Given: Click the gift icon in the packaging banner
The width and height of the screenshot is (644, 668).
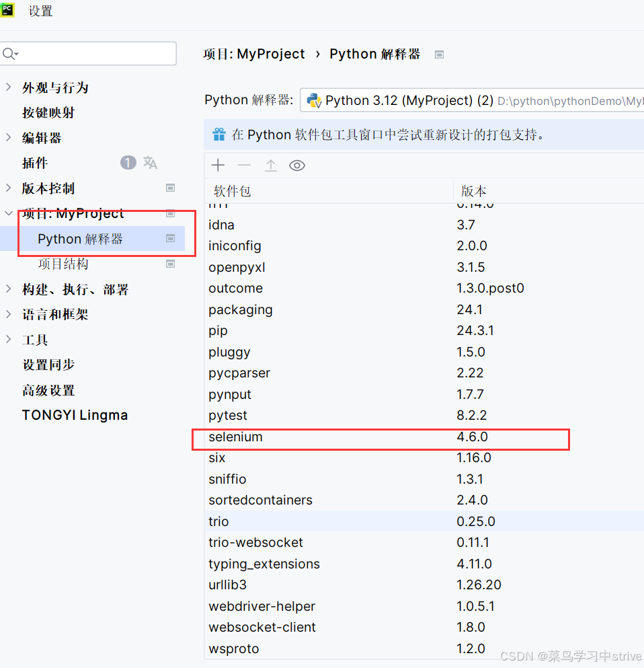Looking at the screenshot, I should click(218, 135).
